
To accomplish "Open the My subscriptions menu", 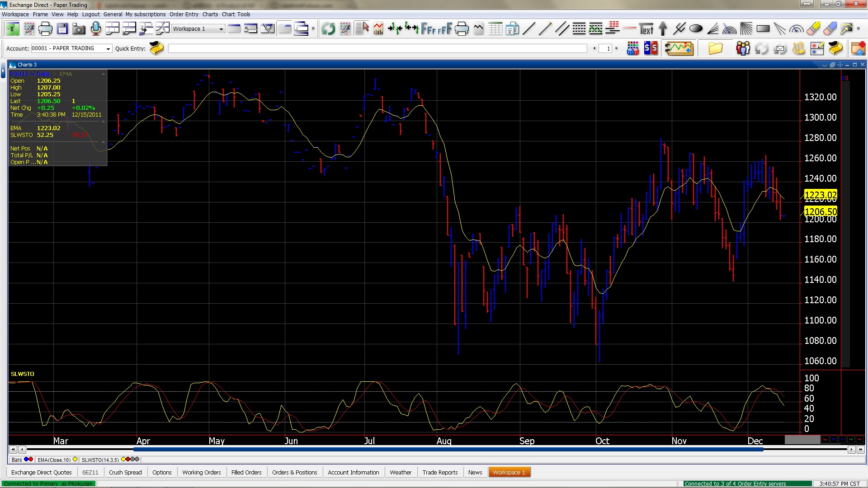I will pyautogui.click(x=146, y=14).
